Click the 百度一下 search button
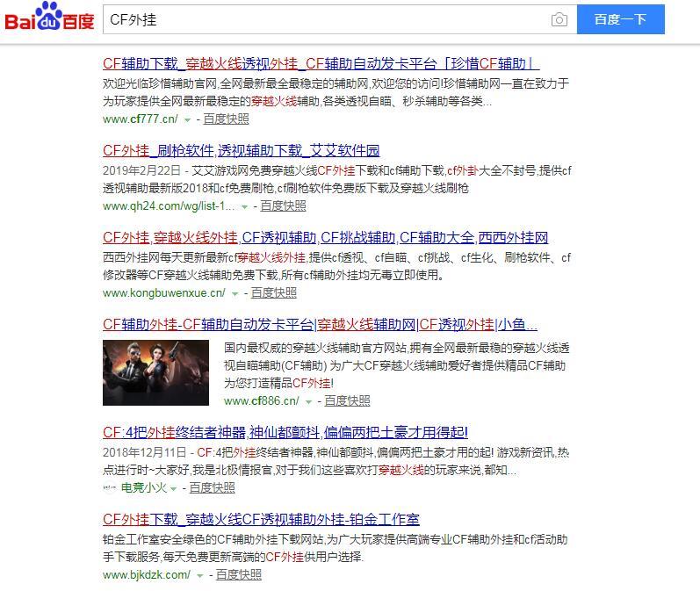 (x=621, y=19)
